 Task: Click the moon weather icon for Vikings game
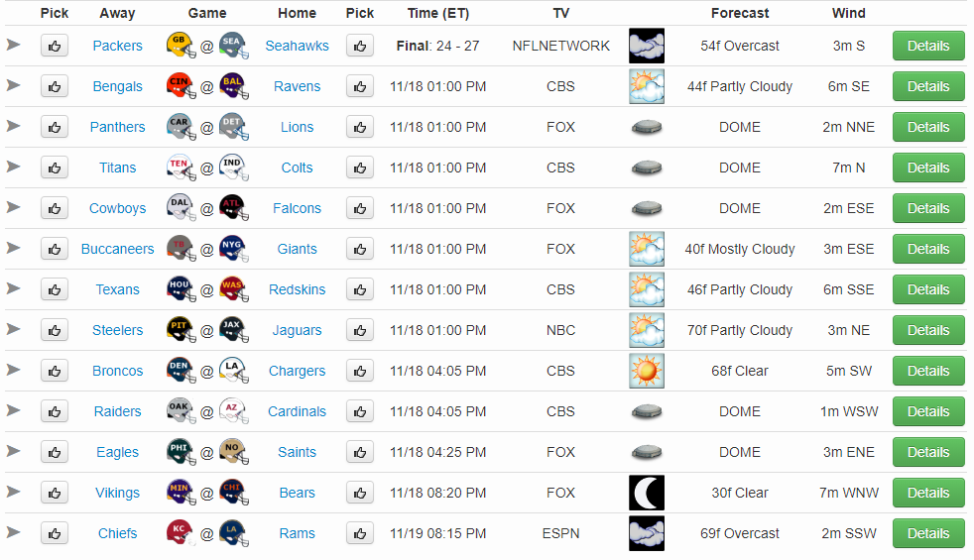point(646,493)
